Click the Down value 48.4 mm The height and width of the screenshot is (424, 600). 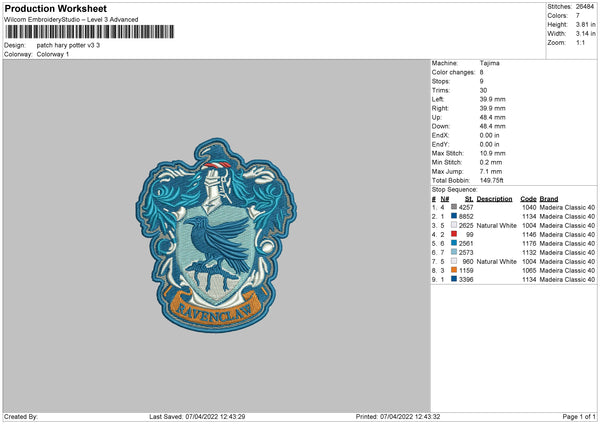(492, 126)
